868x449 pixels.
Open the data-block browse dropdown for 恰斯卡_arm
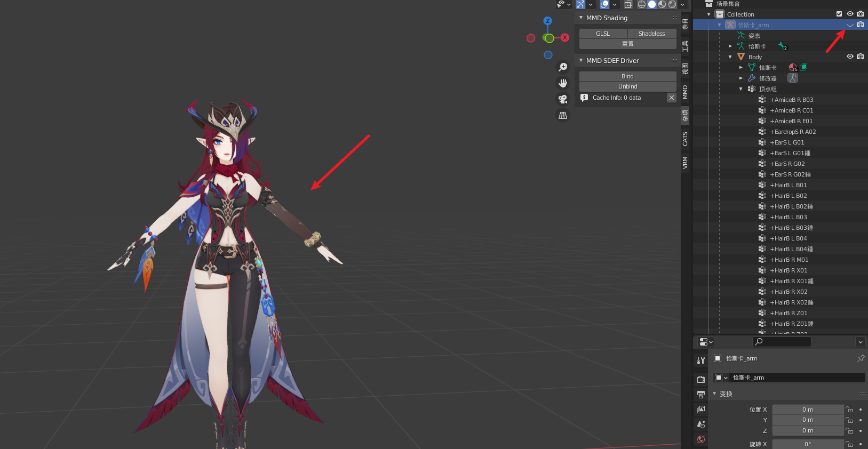[721, 378]
